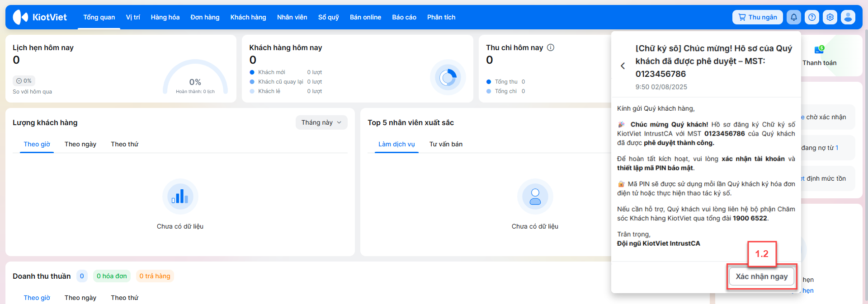Click the person icon in Top 5 nhân viên
Image resolution: width=868 pixels, height=304 pixels.
point(535,196)
